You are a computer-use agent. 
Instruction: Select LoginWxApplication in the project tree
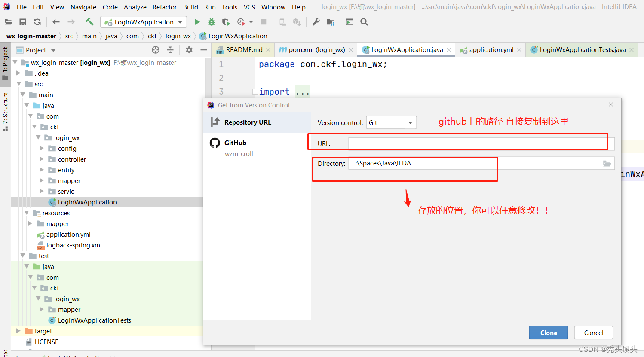pyautogui.click(x=87, y=202)
